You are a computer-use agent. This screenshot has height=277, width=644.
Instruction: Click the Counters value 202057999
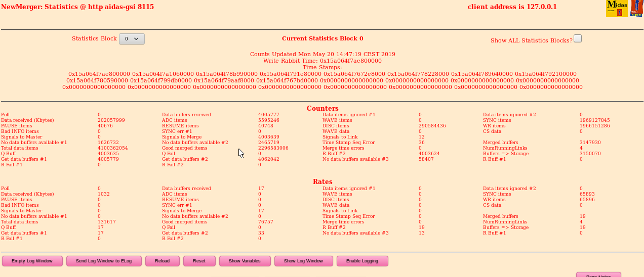coord(111,120)
